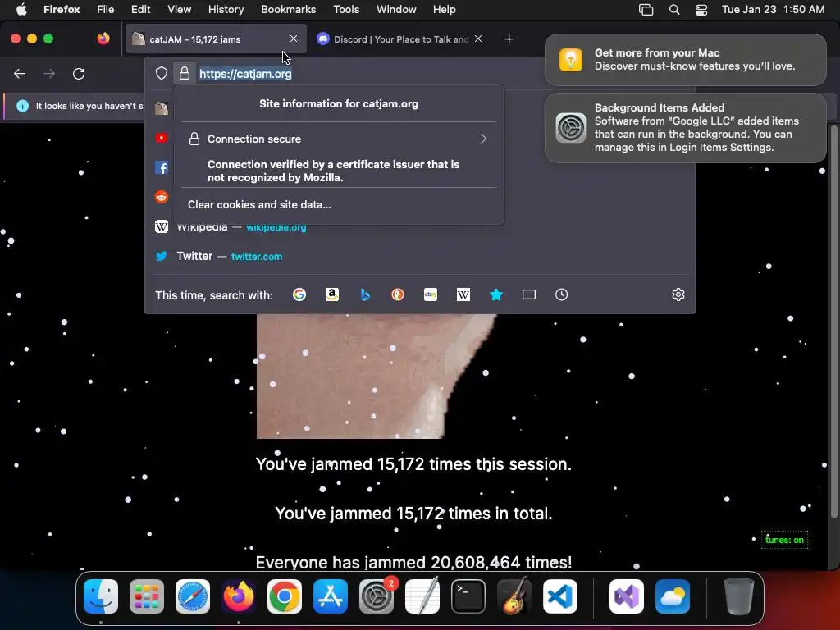Open Visual Studio Code in the Dock
Viewport: 840px width, 630px height.
click(560, 596)
